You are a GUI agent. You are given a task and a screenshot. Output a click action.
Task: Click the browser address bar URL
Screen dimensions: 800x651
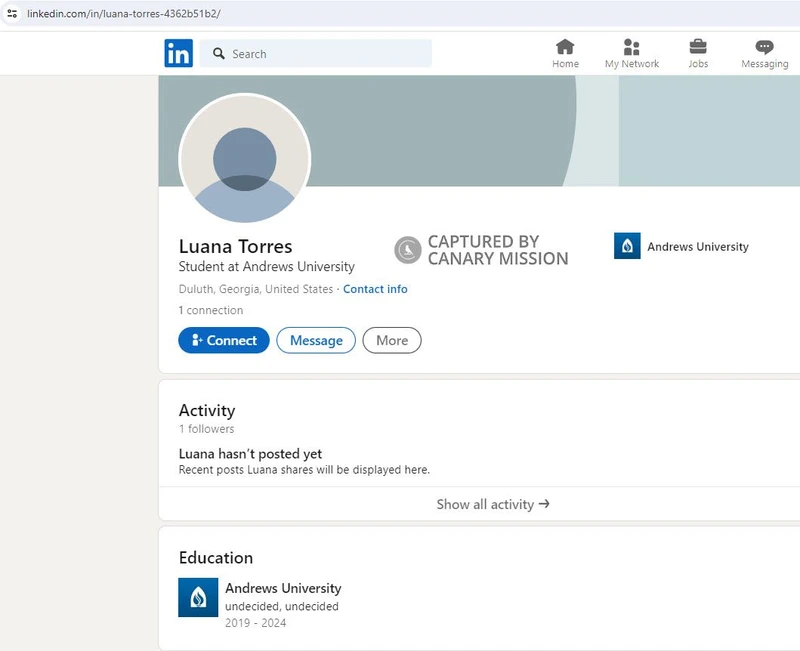coord(120,13)
